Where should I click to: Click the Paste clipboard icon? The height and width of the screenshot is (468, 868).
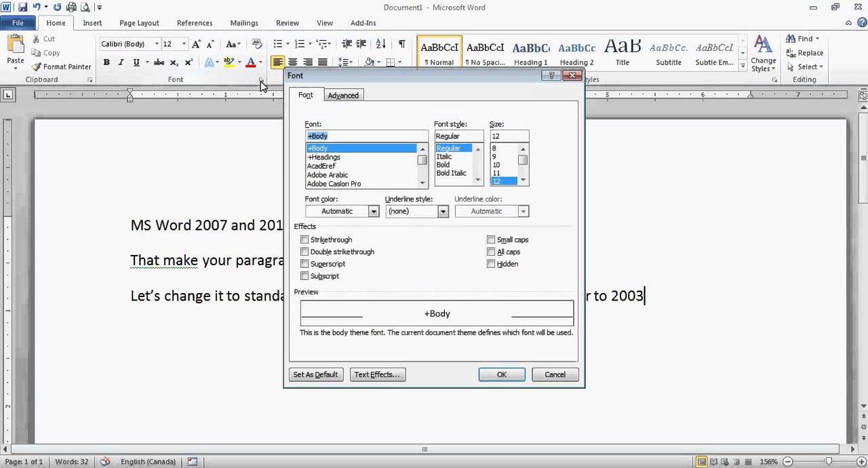point(15,45)
